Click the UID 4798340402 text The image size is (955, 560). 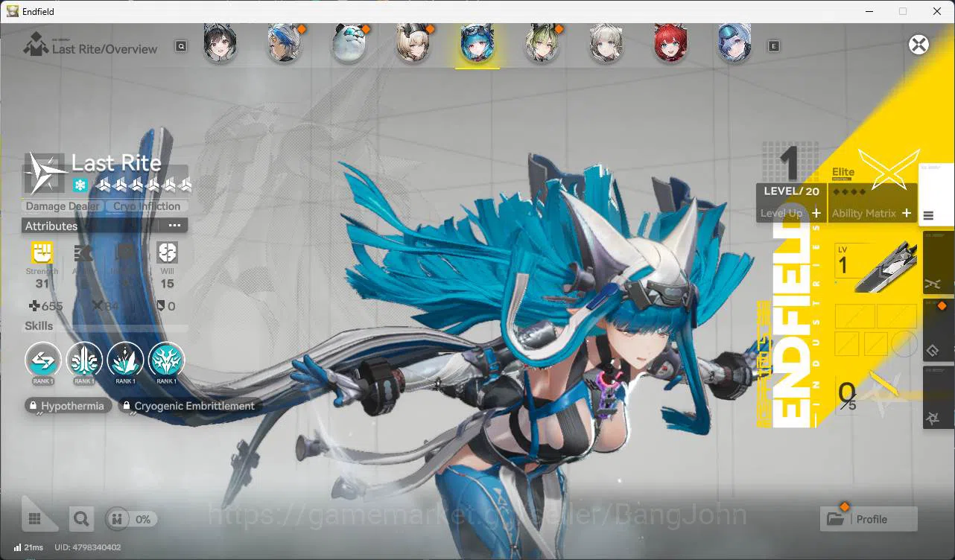(x=88, y=547)
